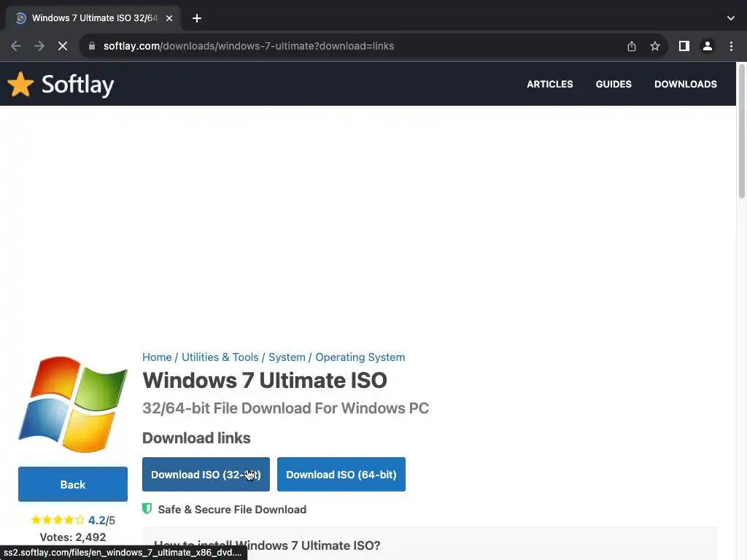747x560 pixels.
Task: Open the side panel icon
Action: tap(684, 46)
